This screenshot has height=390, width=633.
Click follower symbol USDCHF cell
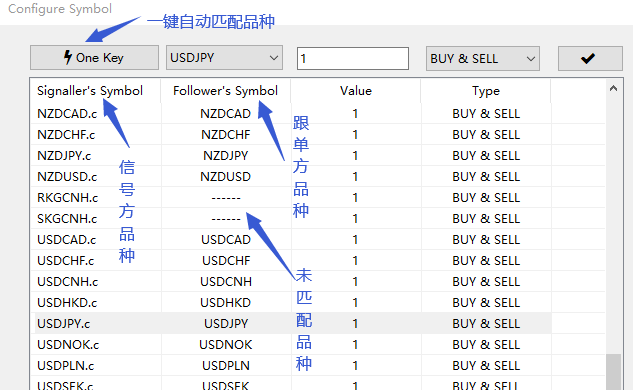click(226, 261)
